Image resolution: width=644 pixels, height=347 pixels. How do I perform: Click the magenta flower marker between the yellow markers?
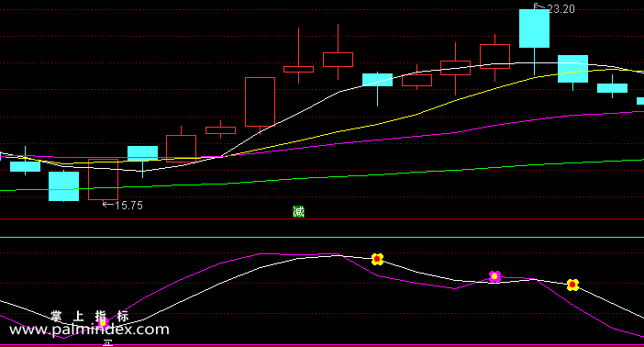coord(494,276)
